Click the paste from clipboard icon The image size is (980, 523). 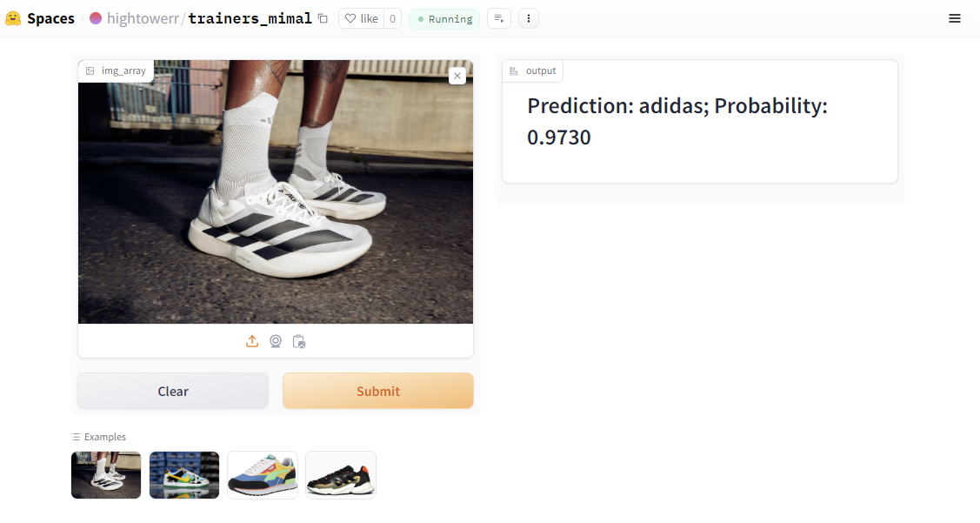(x=299, y=342)
